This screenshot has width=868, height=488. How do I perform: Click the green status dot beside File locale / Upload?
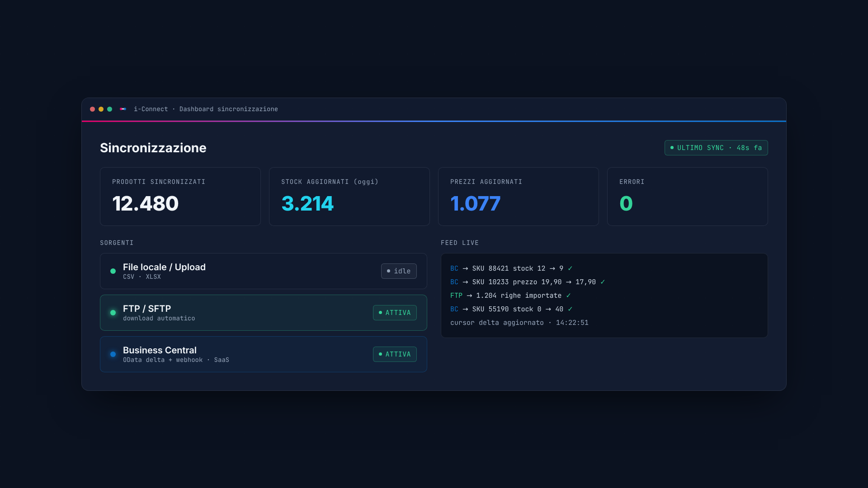(113, 271)
